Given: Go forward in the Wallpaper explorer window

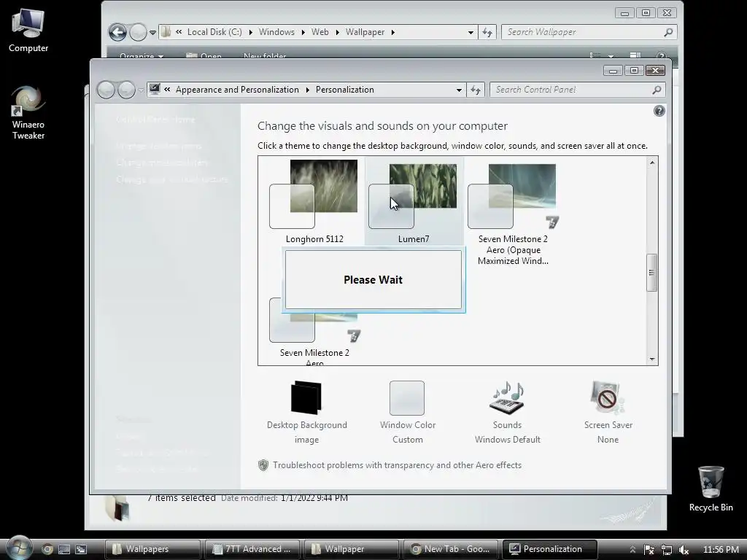Looking at the screenshot, I should coord(138,32).
